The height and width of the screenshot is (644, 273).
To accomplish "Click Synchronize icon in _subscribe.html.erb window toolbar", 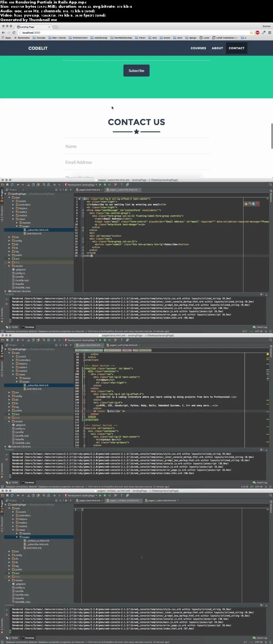I will click(x=12, y=185).
